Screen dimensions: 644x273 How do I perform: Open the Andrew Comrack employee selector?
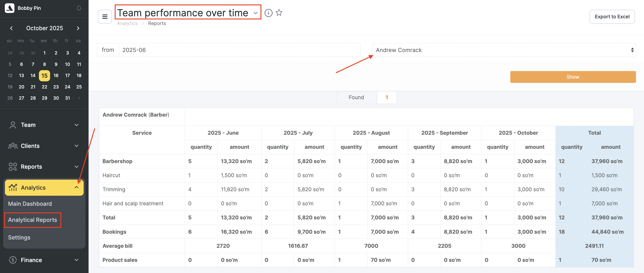tap(504, 50)
